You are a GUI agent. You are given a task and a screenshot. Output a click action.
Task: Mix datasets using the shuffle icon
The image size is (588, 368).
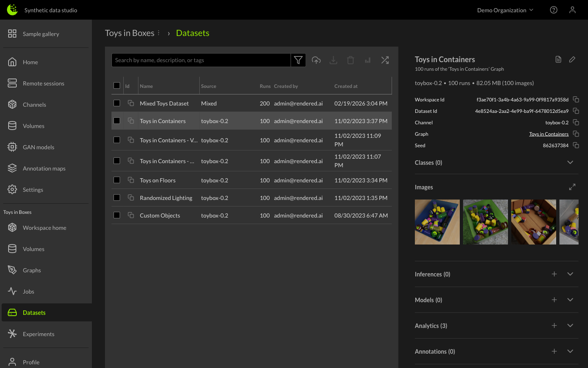385,60
